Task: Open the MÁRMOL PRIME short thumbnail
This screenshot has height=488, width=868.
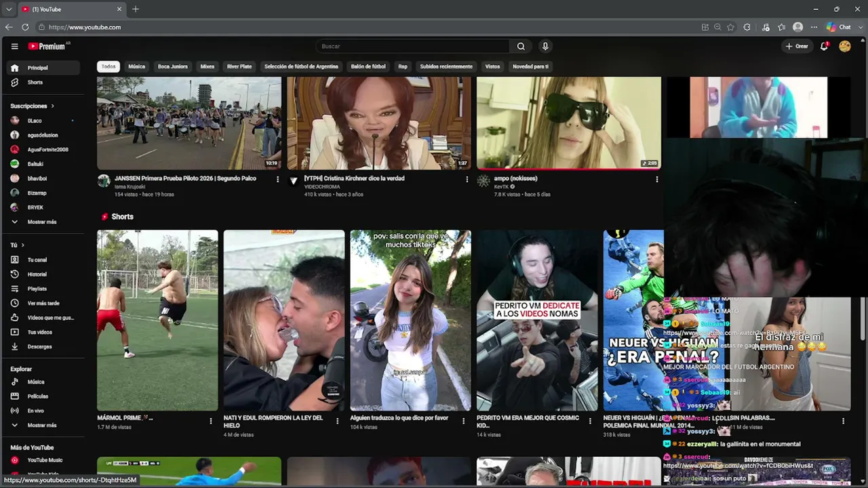Action: point(157,321)
